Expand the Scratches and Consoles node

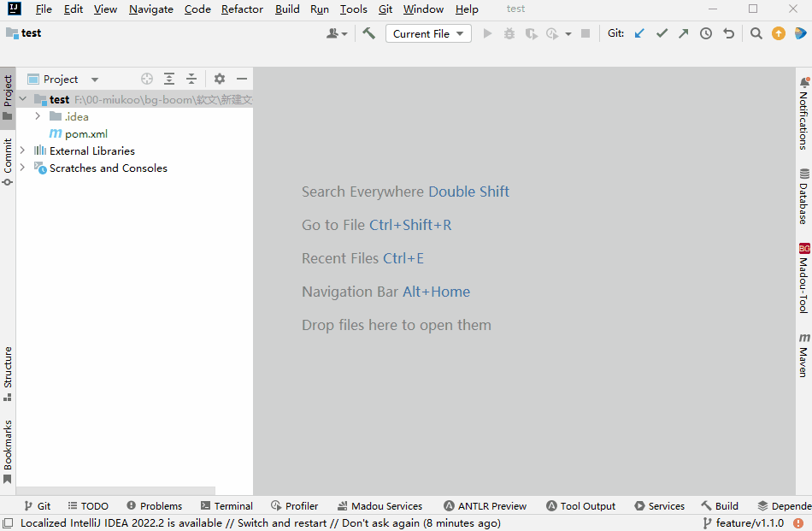pos(22,168)
